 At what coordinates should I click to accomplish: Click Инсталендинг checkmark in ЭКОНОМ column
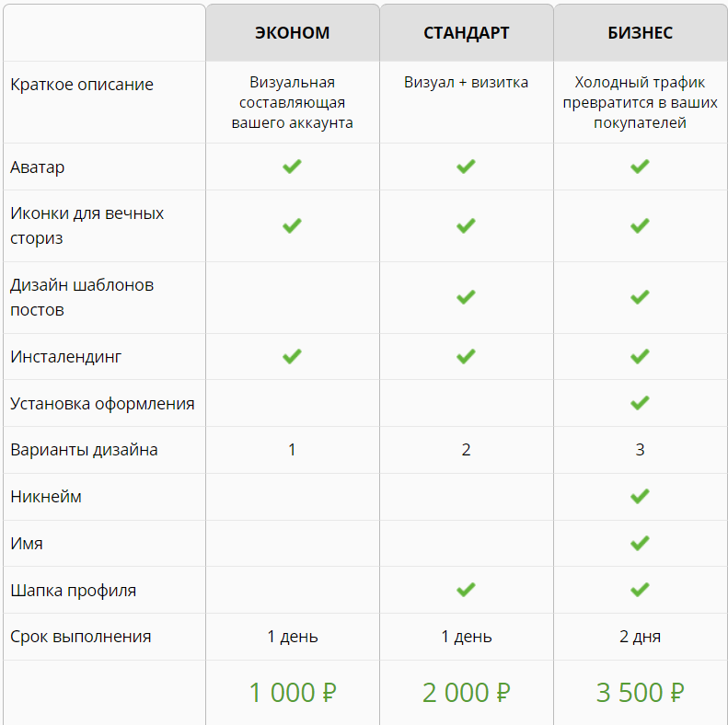click(292, 356)
